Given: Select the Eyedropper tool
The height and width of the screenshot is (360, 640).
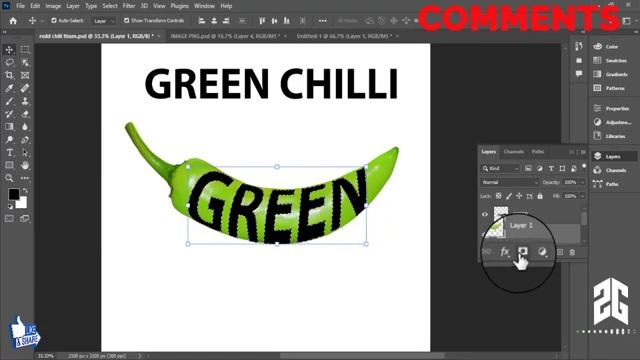Looking at the screenshot, I should click(9, 88).
